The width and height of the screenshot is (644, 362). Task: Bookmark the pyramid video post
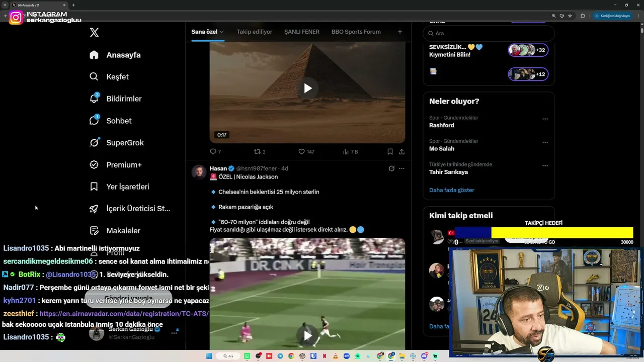pos(390,151)
